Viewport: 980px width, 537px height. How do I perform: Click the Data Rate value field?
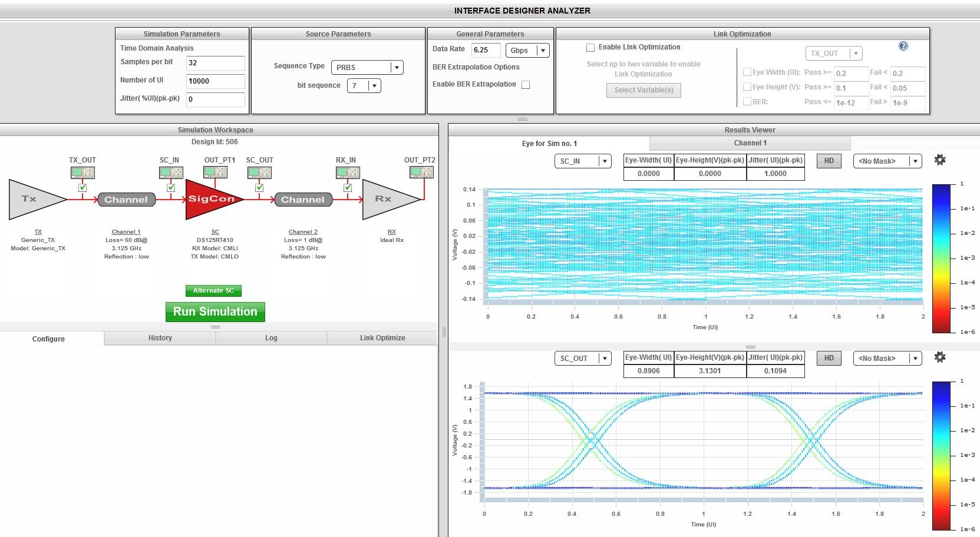(x=486, y=51)
